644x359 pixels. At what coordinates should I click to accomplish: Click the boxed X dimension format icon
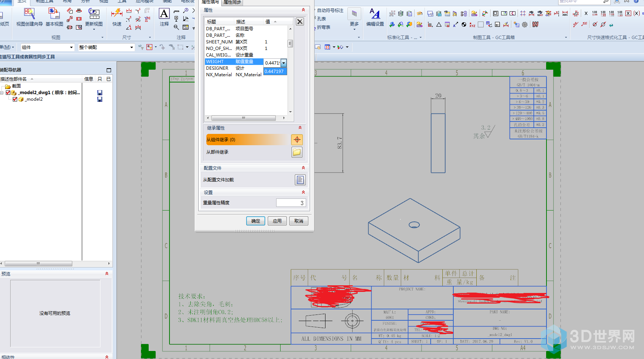628,13
